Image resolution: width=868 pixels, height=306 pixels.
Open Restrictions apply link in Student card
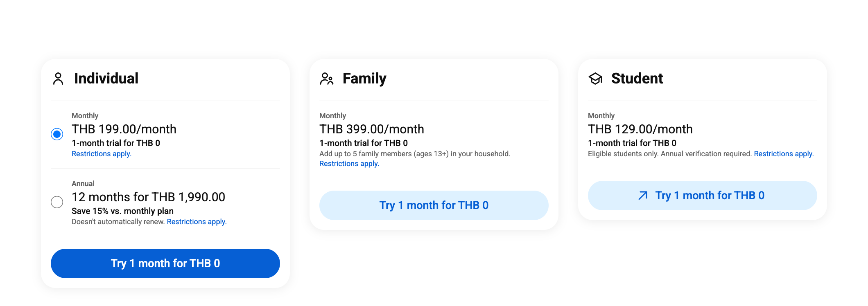[x=784, y=154]
